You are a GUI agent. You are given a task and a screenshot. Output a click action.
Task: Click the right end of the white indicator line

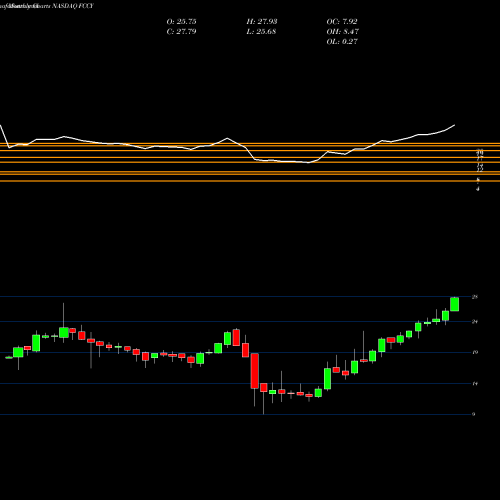coord(455,125)
